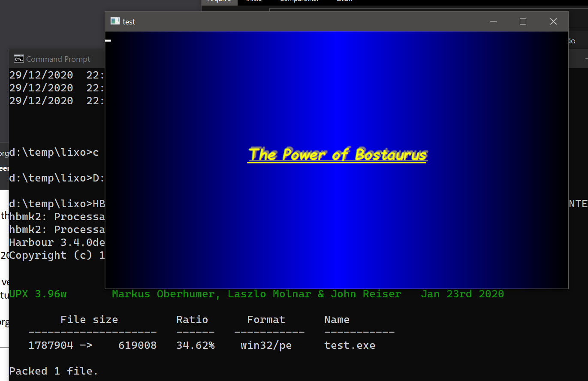Click the file name 'test.exe'
This screenshot has width=588, height=381.
tap(350, 345)
